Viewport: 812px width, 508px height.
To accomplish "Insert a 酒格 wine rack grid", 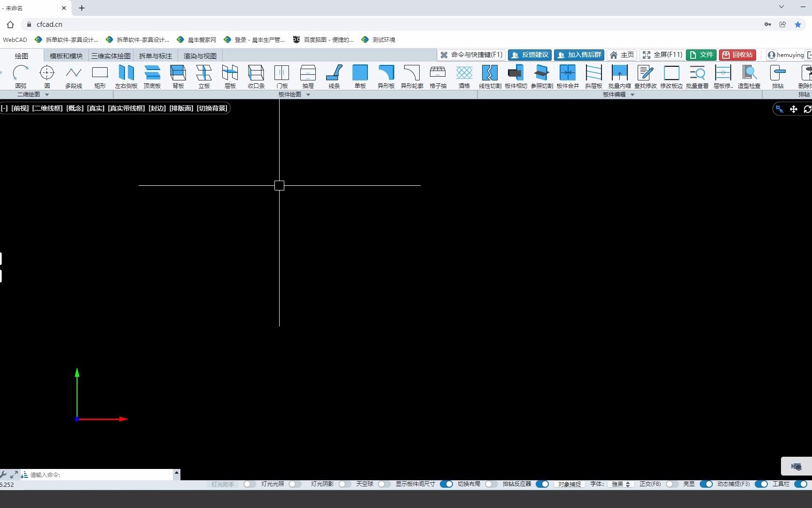I will click(x=464, y=76).
